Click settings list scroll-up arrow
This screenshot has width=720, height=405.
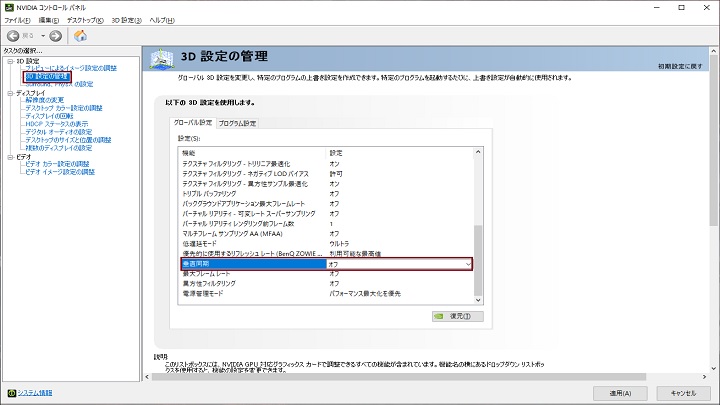tap(478, 152)
